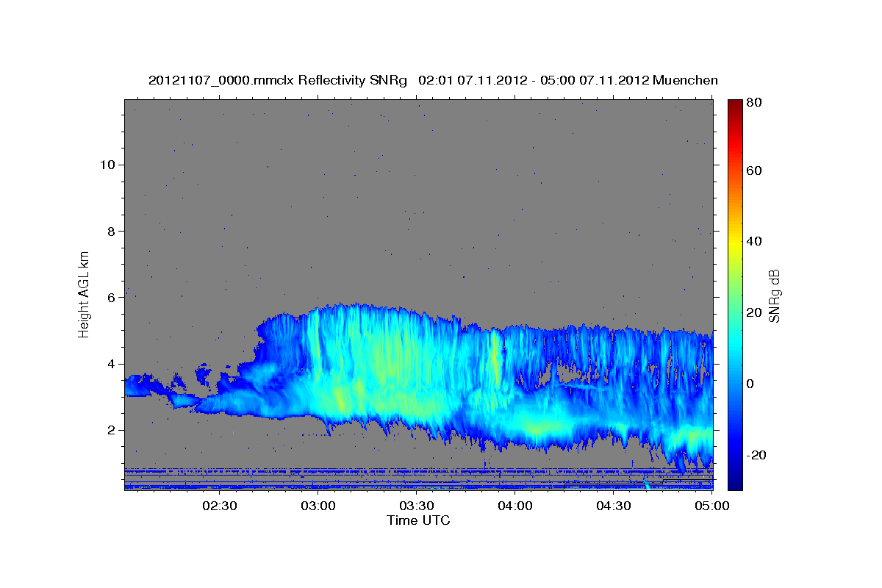
Task: Click the plot title text at top
Action: pos(433,80)
